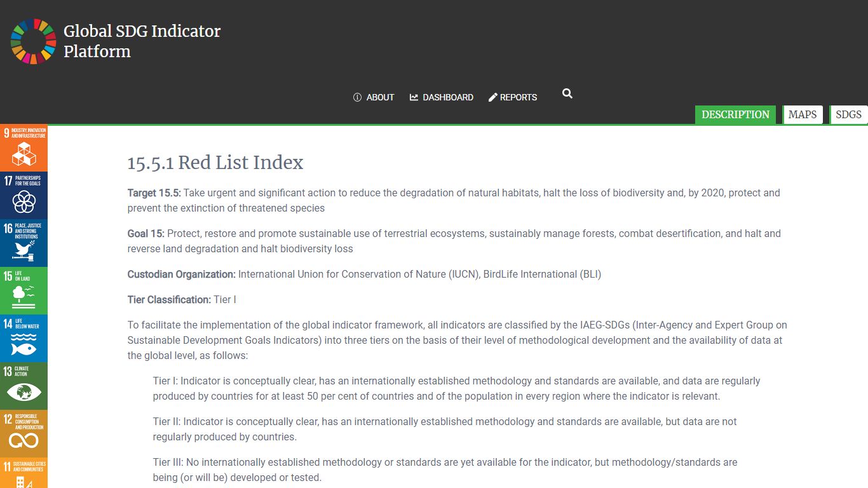Select Goal 12 Responsible Consumption icon
Viewport: 868px width, 488px height.
(24, 434)
